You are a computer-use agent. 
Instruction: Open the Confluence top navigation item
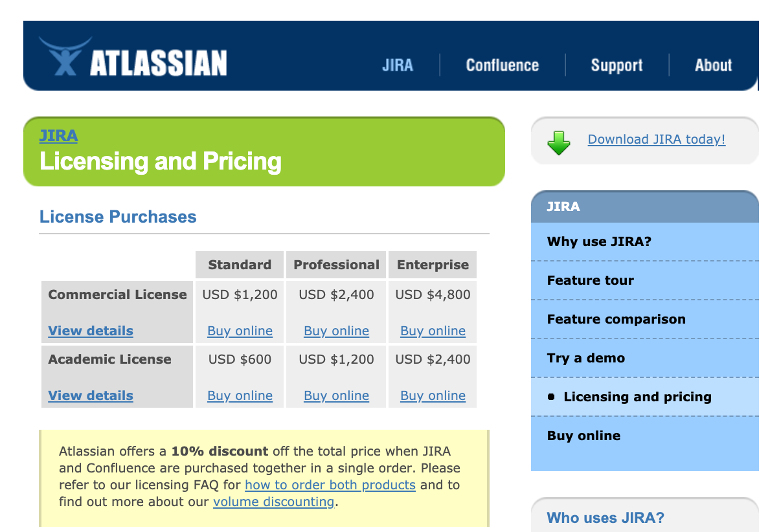[503, 65]
